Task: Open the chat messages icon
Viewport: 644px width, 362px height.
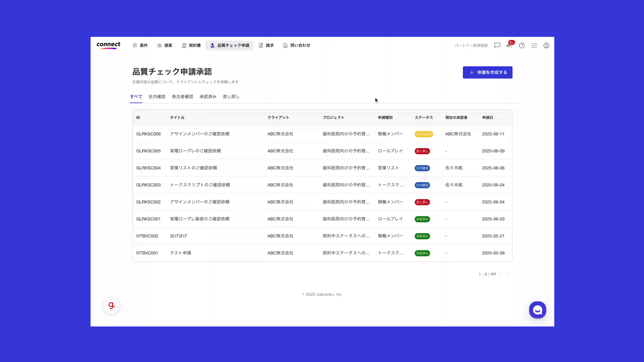Action: 497,45
